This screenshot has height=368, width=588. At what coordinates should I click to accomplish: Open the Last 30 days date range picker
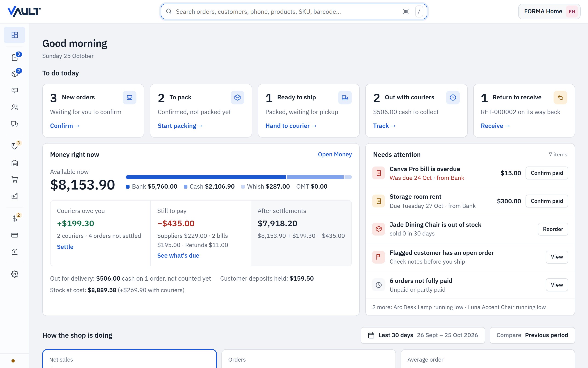pos(423,335)
